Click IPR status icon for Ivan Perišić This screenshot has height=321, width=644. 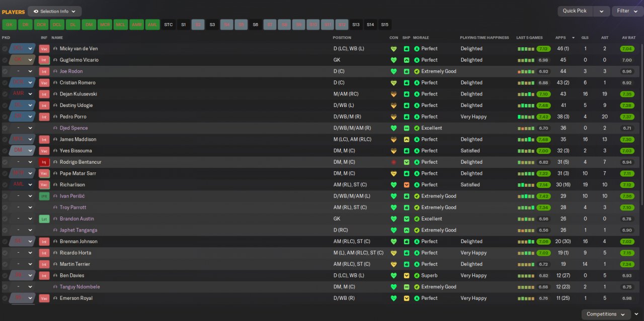click(x=44, y=196)
